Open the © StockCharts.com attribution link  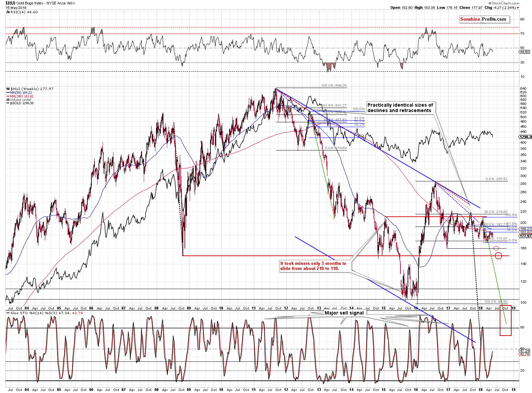pyautogui.click(x=504, y=3)
